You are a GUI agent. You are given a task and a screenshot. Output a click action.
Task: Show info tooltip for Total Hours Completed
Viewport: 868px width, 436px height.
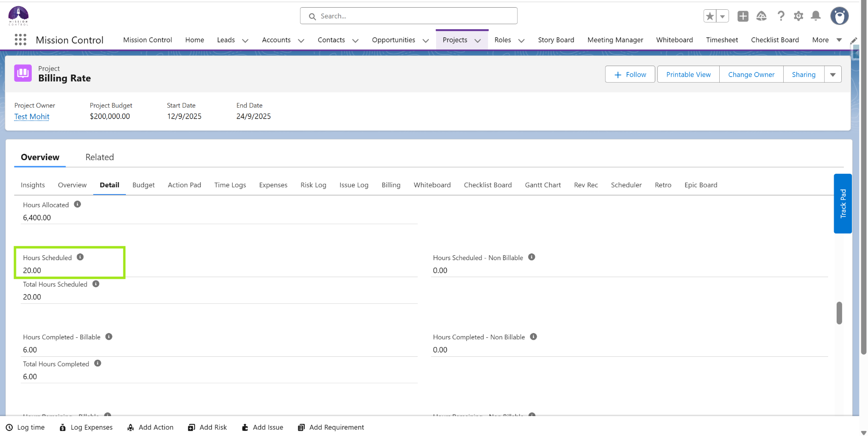pyautogui.click(x=97, y=364)
